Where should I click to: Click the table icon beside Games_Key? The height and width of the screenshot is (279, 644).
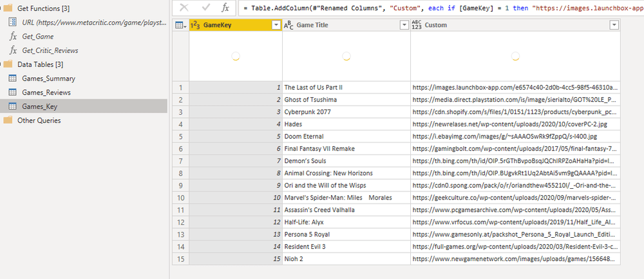coord(13,106)
